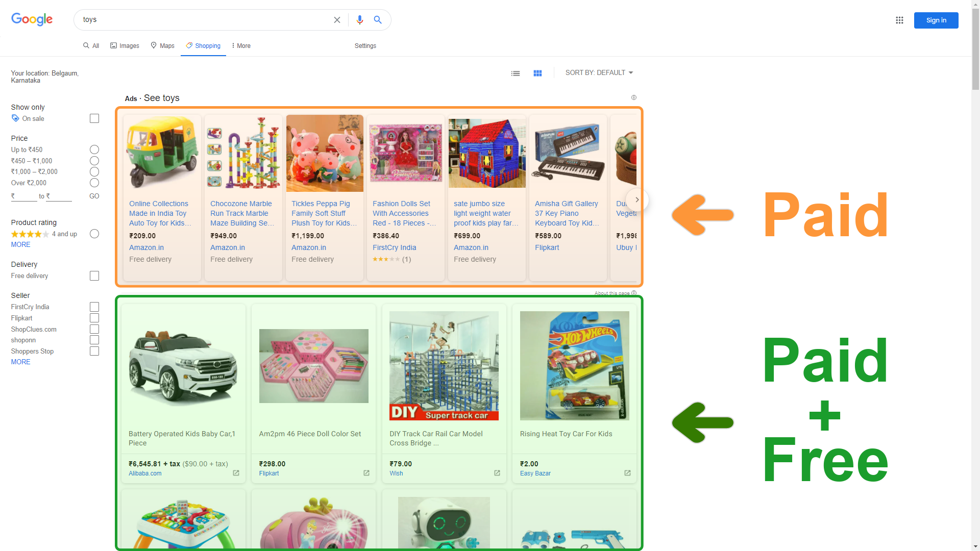Click the list view layout icon

point(516,72)
